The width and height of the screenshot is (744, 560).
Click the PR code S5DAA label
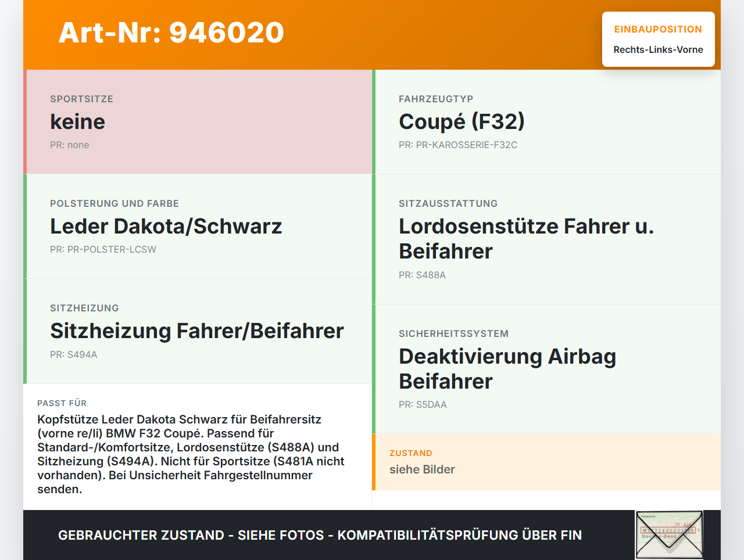[x=423, y=405]
